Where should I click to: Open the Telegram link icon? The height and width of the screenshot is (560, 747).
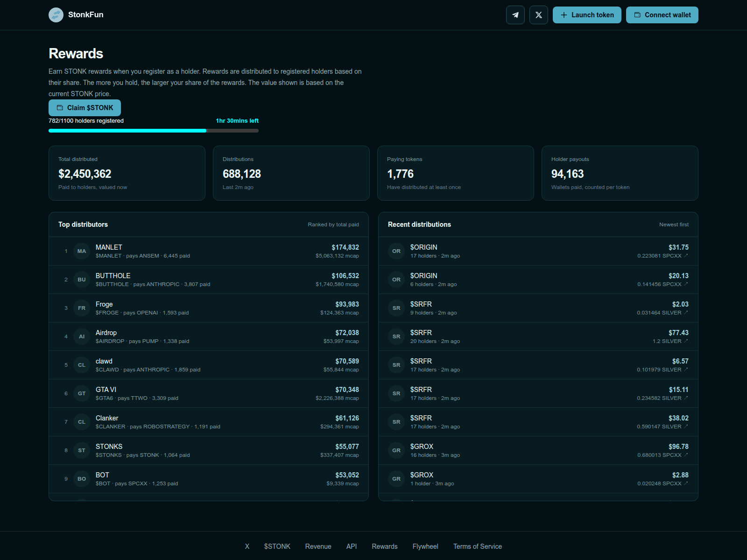[515, 15]
